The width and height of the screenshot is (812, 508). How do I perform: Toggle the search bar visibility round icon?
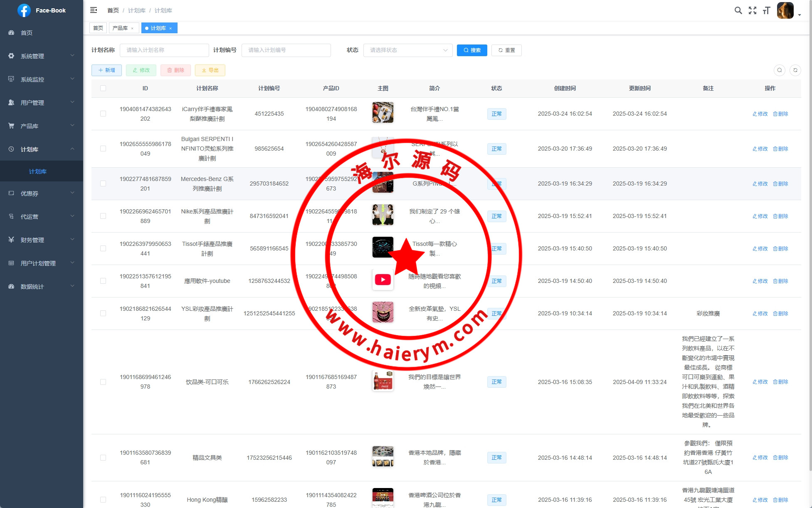(x=780, y=70)
